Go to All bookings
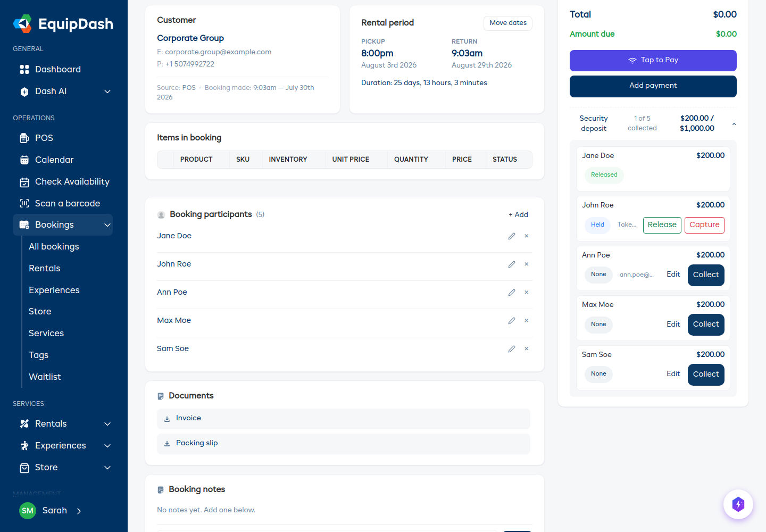 [54, 247]
